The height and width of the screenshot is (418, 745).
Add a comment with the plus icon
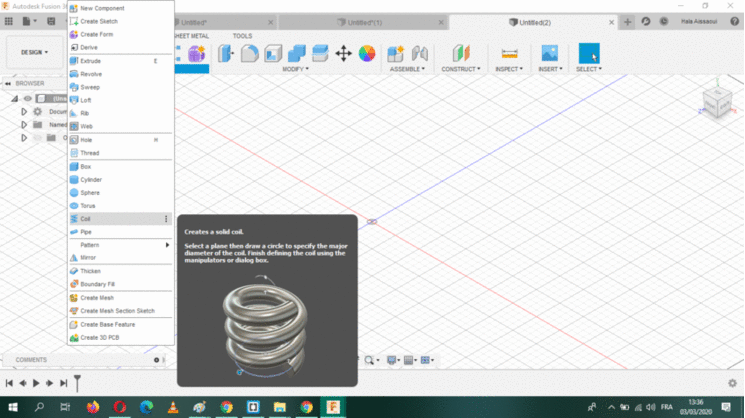click(x=156, y=360)
